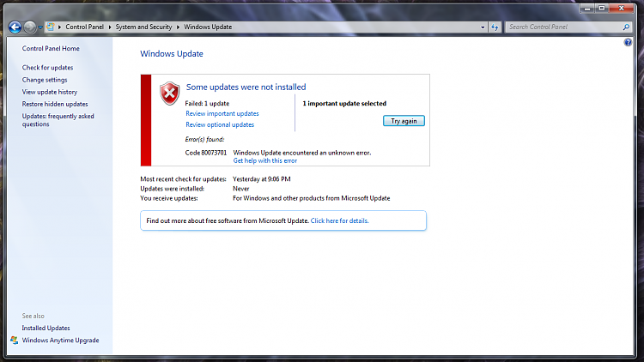Click the Yesterday at 9:06 PM value

262,179
